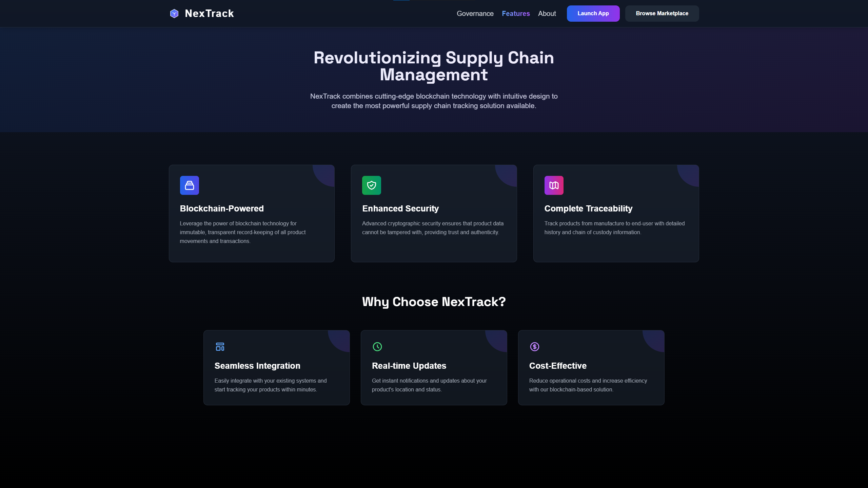Click the Blockchain-Powered blue icon

(x=189, y=185)
